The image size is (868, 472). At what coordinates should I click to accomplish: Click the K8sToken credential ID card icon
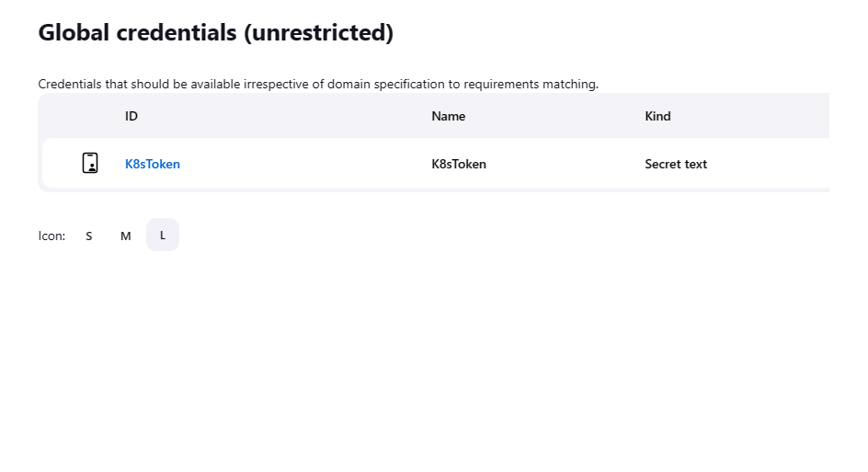[90, 164]
